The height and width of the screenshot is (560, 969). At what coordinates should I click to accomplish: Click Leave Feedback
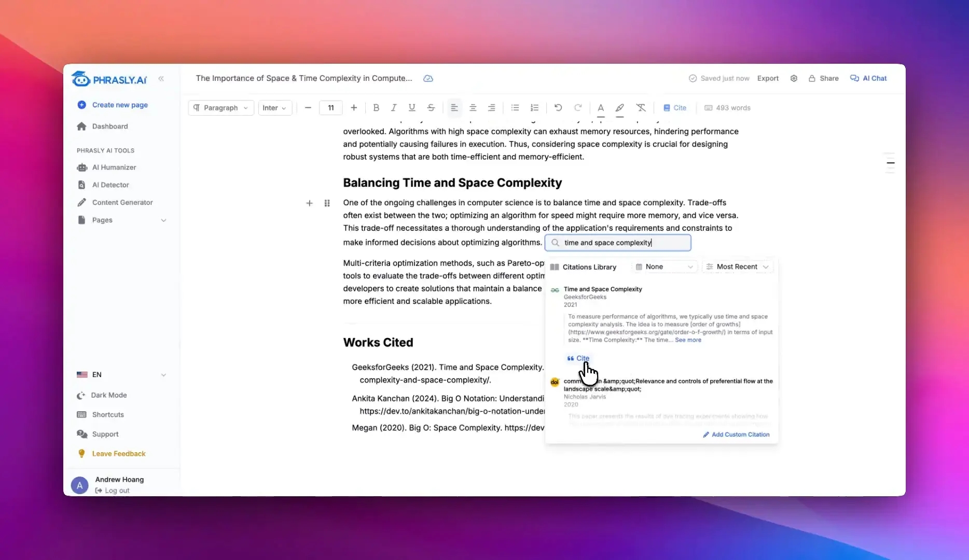(112, 454)
